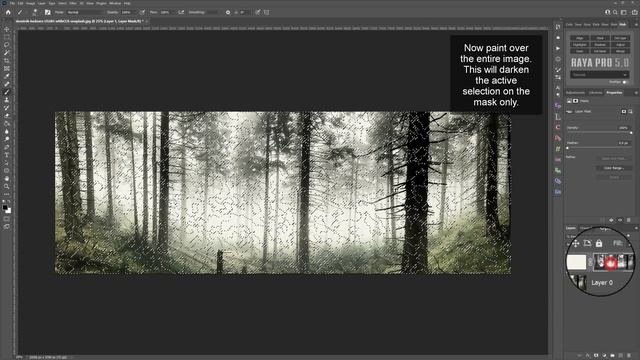640x360 pixels.
Task: Select the History Brush tool
Action: [7, 108]
